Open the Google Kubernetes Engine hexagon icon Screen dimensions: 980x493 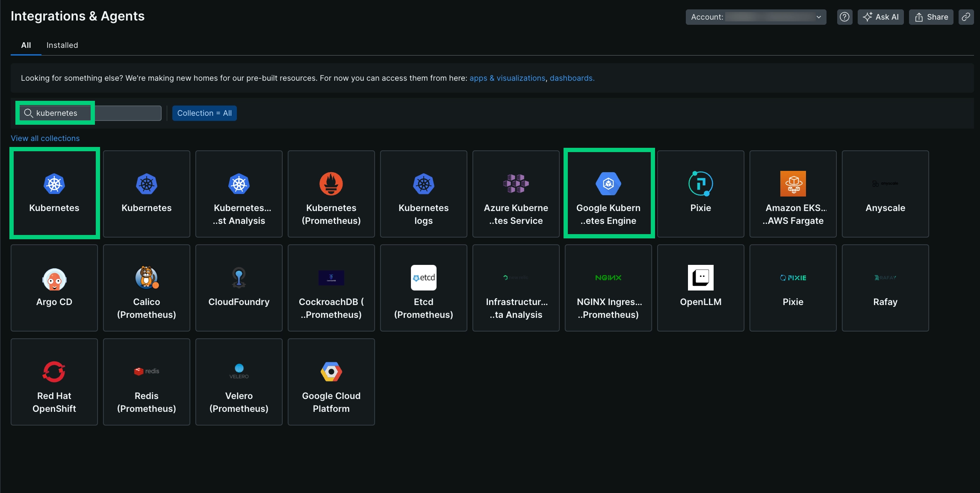[608, 184]
